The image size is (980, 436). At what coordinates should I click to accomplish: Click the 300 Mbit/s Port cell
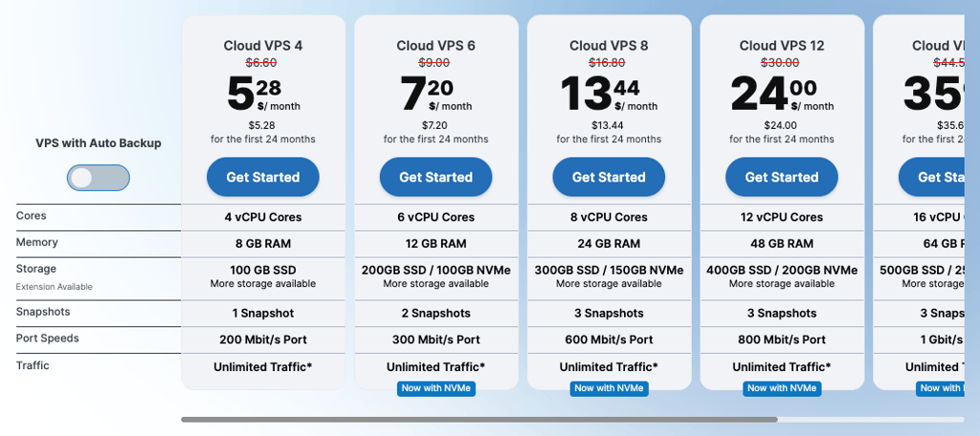pos(435,339)
